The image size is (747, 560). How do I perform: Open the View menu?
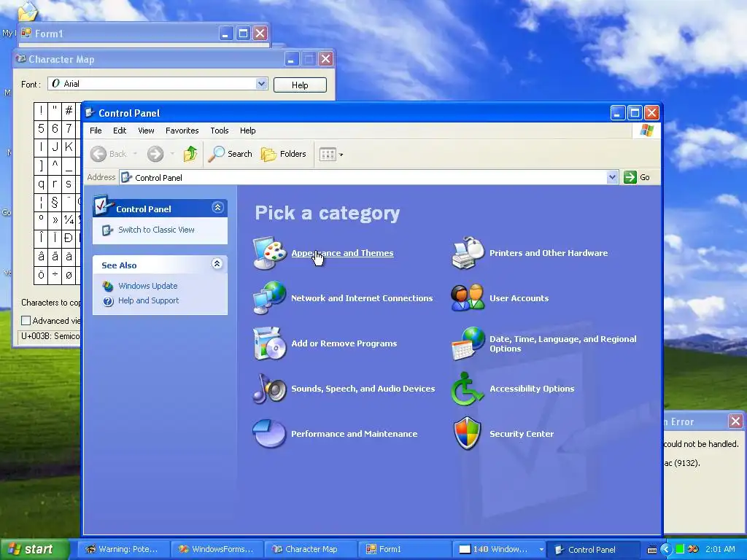click(146, 131)
